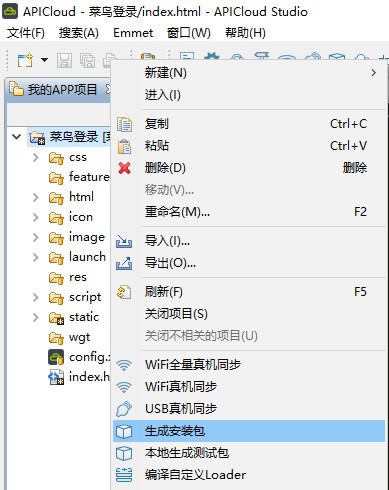389x490 pixels.
Task: Click the feature folder icon
Action: click(56, 178)
